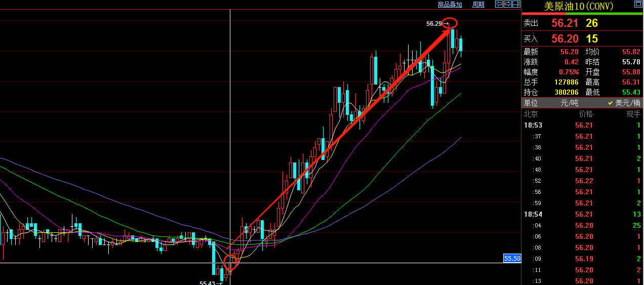Switch unit to 元/吨
This screenshot has width=644, height=285.
pyautogui.click(x=569, y=103)
